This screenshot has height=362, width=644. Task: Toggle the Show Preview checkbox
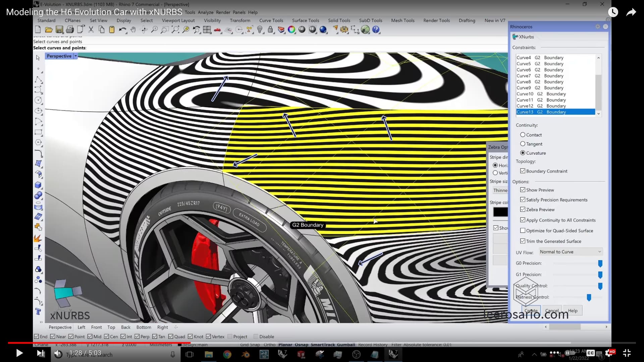coord(523,190)
